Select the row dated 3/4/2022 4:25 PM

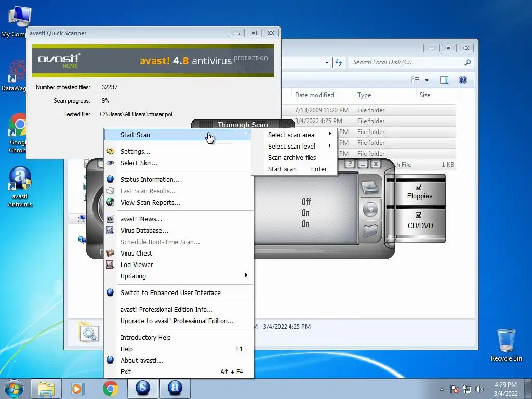[368, 121]
